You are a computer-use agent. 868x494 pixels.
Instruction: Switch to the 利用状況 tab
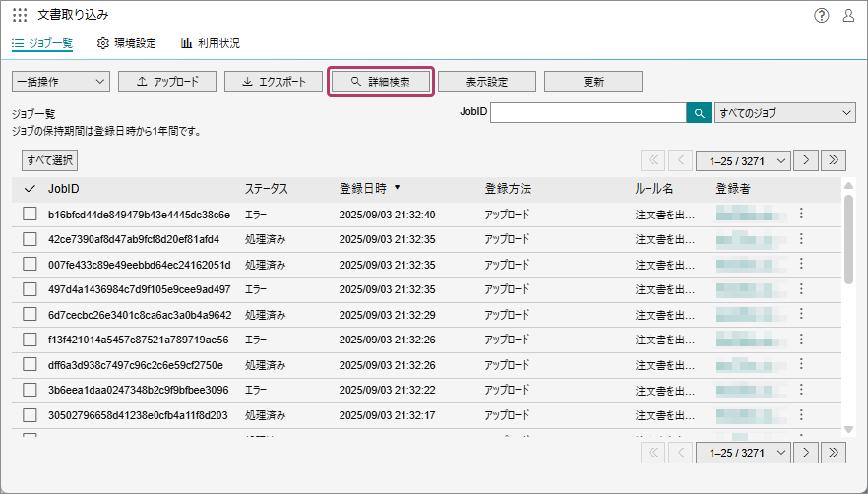211,43
